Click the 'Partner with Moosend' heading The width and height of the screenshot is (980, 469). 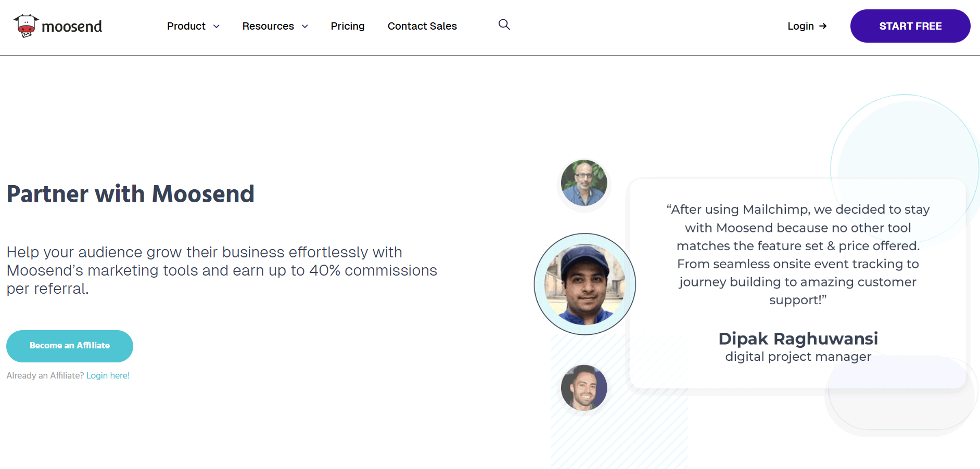[x=131, y=194]
